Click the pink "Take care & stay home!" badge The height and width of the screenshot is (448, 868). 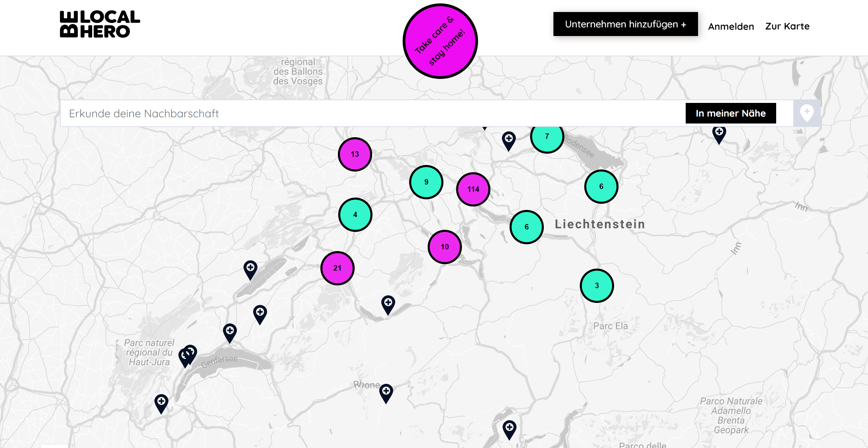pyautogui.click(x=440, y=41)
